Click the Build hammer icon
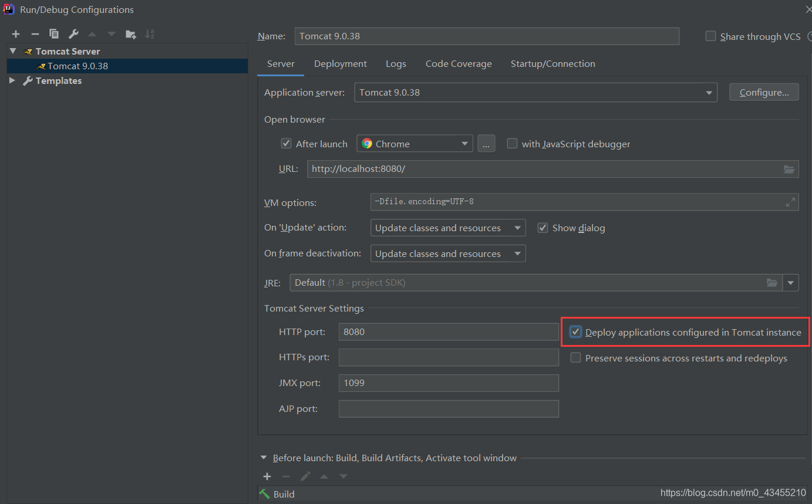 click(x=265, y=494)
